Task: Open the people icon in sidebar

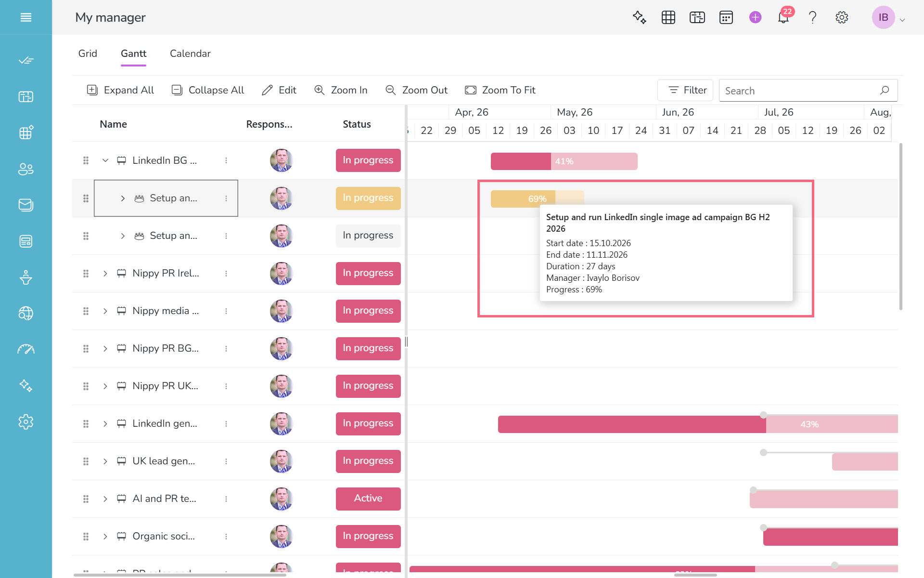Action: click(26, 169)
